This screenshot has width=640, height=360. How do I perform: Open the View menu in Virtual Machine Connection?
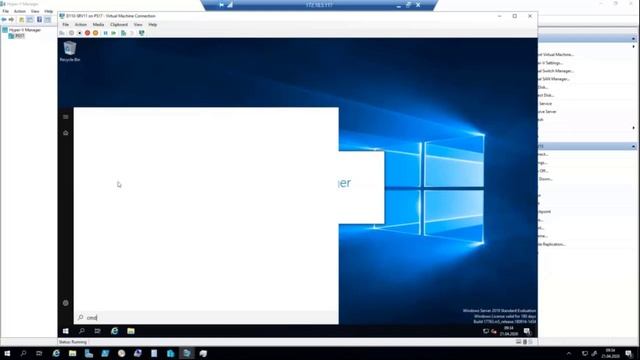[x=138, y=24]
